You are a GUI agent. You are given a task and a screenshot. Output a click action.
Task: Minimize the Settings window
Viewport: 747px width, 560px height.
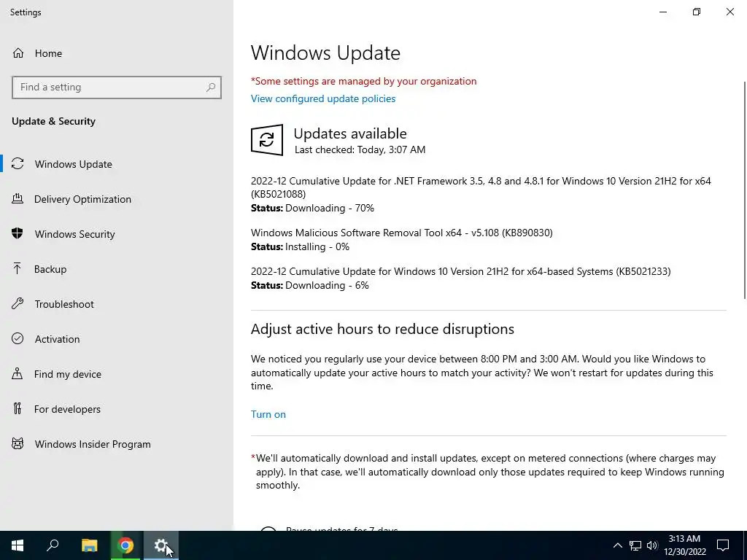(662, 12)
